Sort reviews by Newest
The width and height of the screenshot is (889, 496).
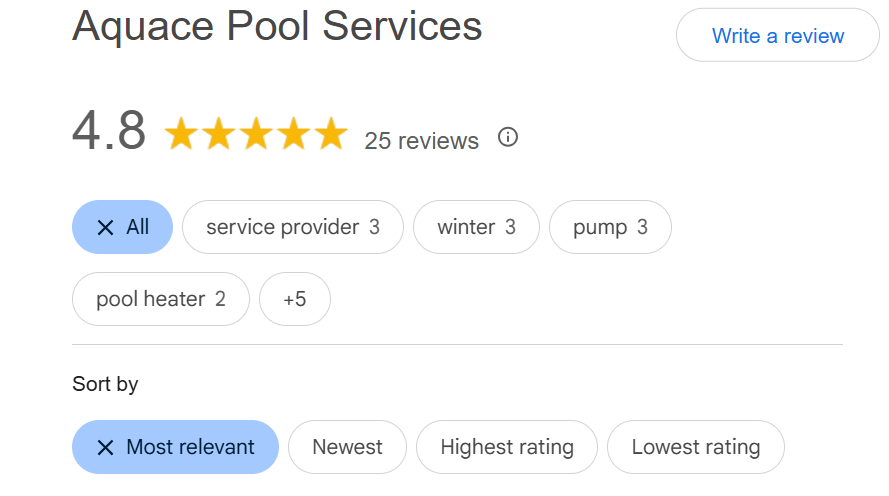(348, 447)
